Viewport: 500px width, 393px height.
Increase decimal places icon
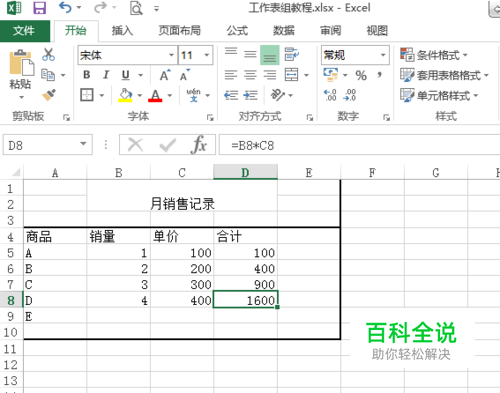pyautogui.click(x=330, y=95)
